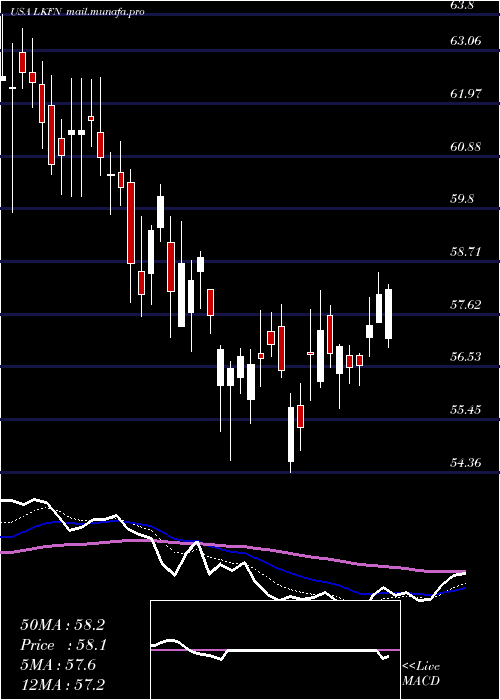
Task: Click the 63.06 price axis label
Action: pos(467,41)
